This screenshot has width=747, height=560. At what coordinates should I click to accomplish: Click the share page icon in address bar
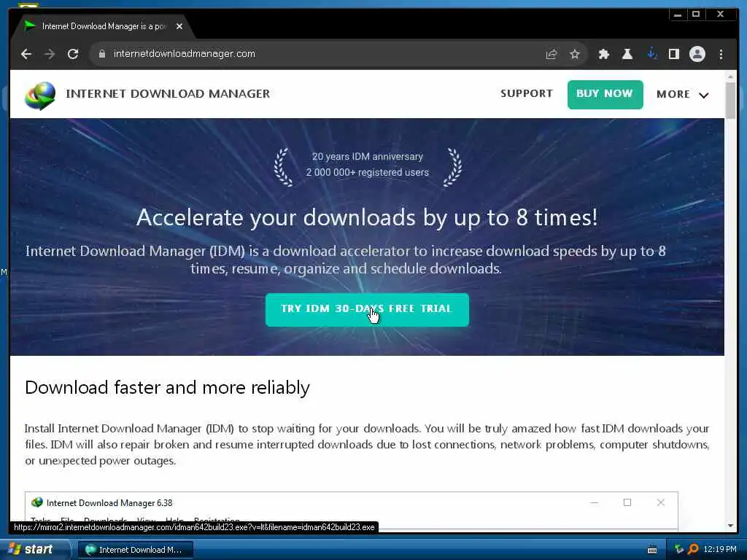(551, 54)
